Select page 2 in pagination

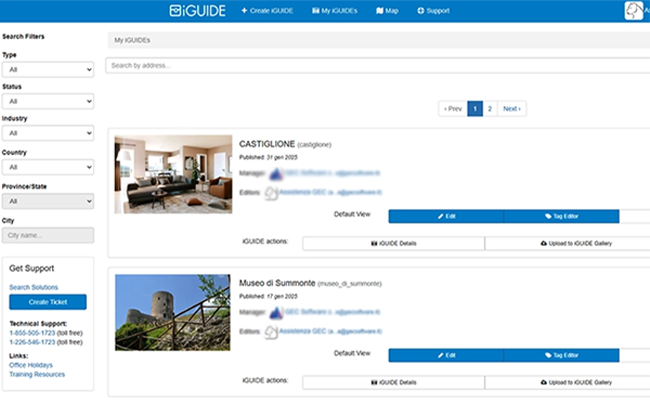(x=490, y=109)
